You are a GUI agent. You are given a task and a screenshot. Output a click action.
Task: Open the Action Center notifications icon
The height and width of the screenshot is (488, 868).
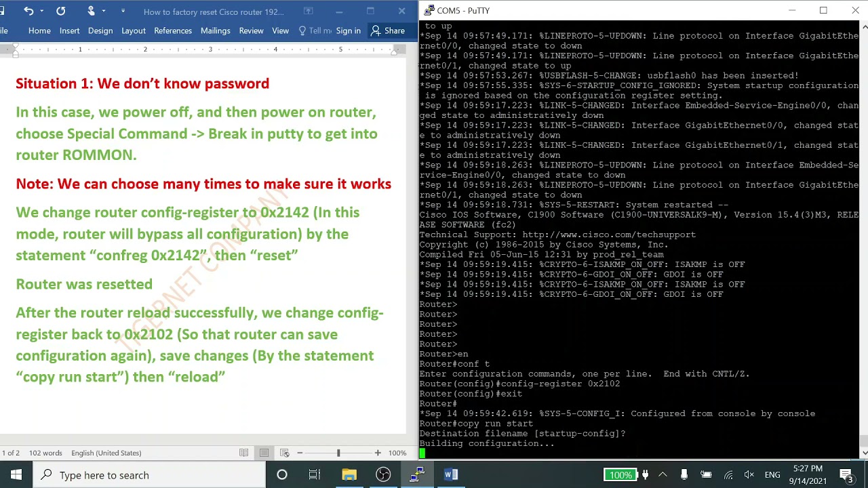point(846,475)
